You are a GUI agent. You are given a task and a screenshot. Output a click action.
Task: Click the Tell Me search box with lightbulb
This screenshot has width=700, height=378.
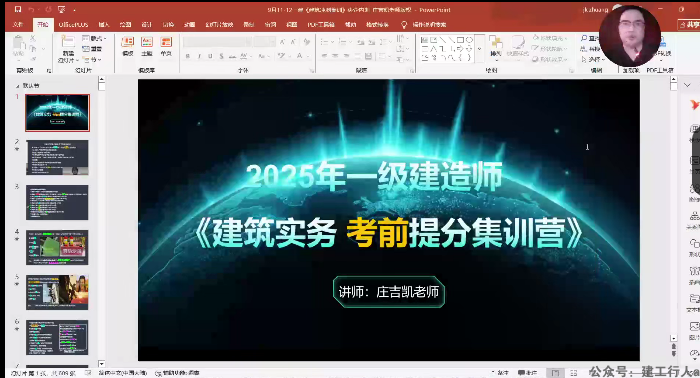tap(423, 25)
